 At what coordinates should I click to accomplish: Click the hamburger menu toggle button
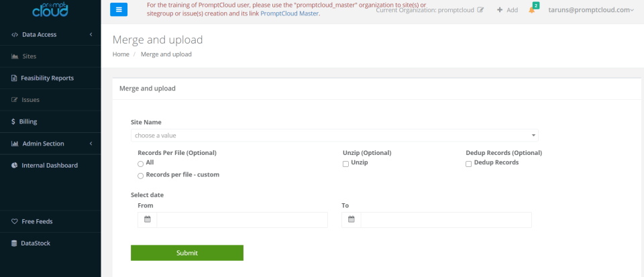pos(118,9)
